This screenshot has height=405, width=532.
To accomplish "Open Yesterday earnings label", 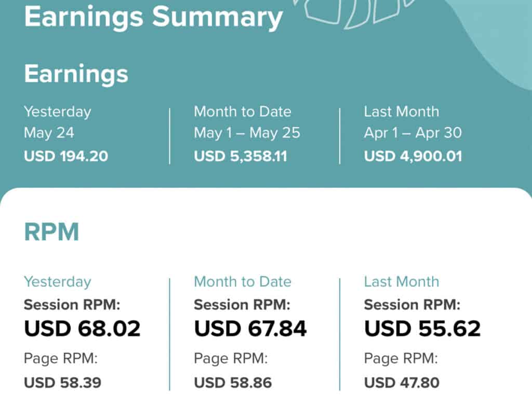I will click(57, 112).
